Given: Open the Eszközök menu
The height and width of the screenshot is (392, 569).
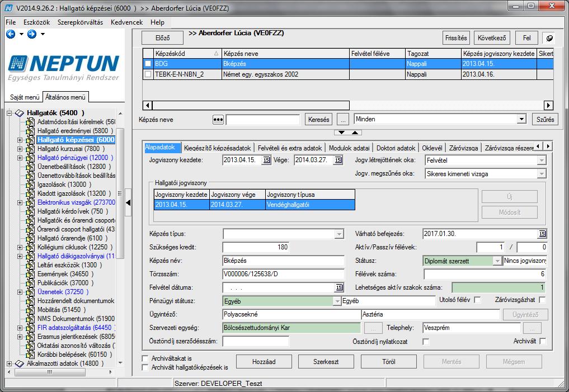Looking at the screenshot, I should pos(37,22).
